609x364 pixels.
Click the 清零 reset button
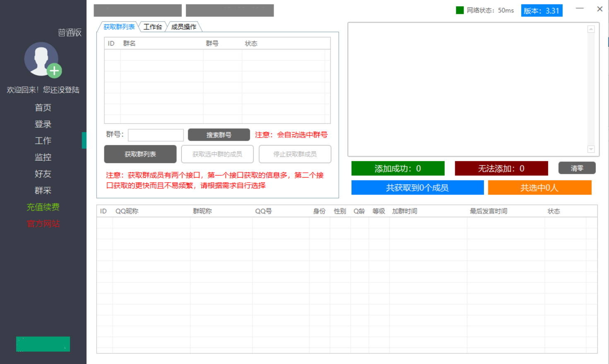point(577,168)
